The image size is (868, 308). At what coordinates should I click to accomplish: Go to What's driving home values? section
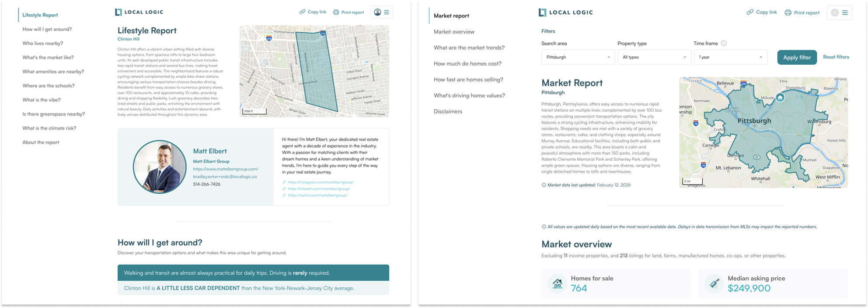(x=469, y=95)
